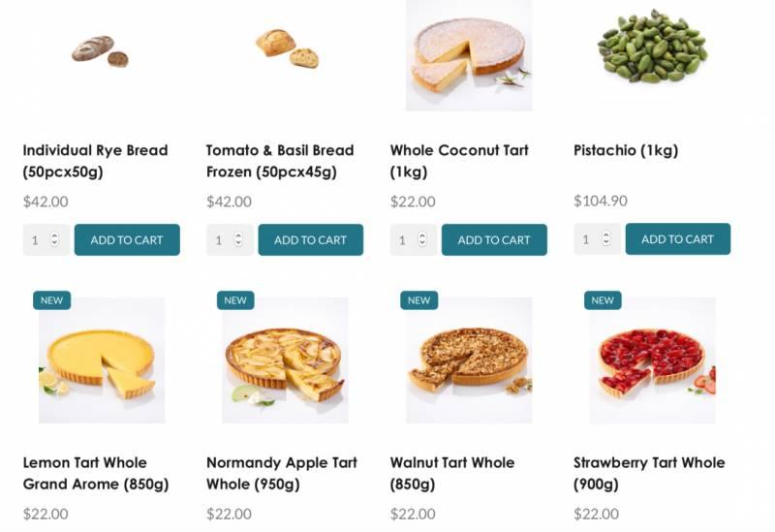This screenshot has height=532, width=775.
Task: Open Lemon Tart Whole image
Action: tap(102, 360)
